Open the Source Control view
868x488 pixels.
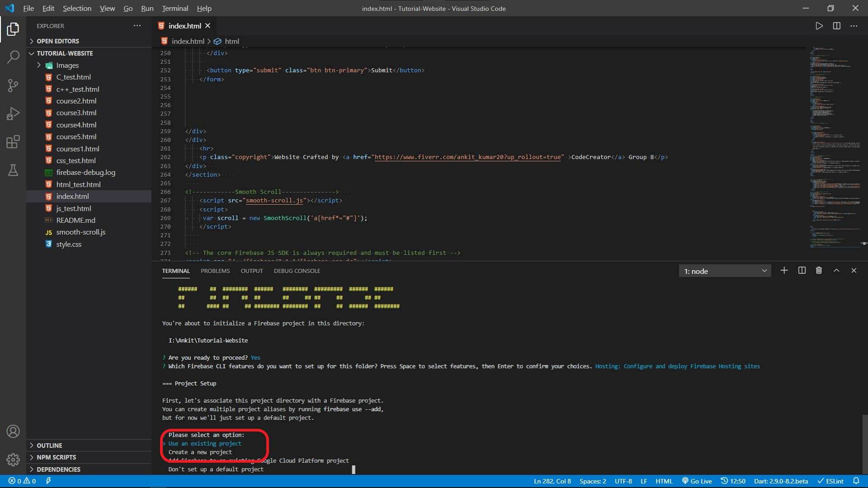(x=13, y=85)
